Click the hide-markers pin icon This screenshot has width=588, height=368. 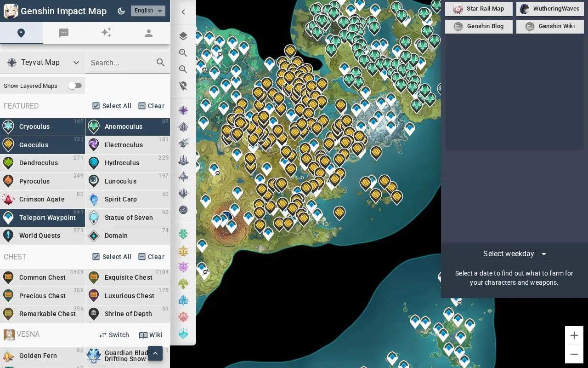(x=183, y=86)
